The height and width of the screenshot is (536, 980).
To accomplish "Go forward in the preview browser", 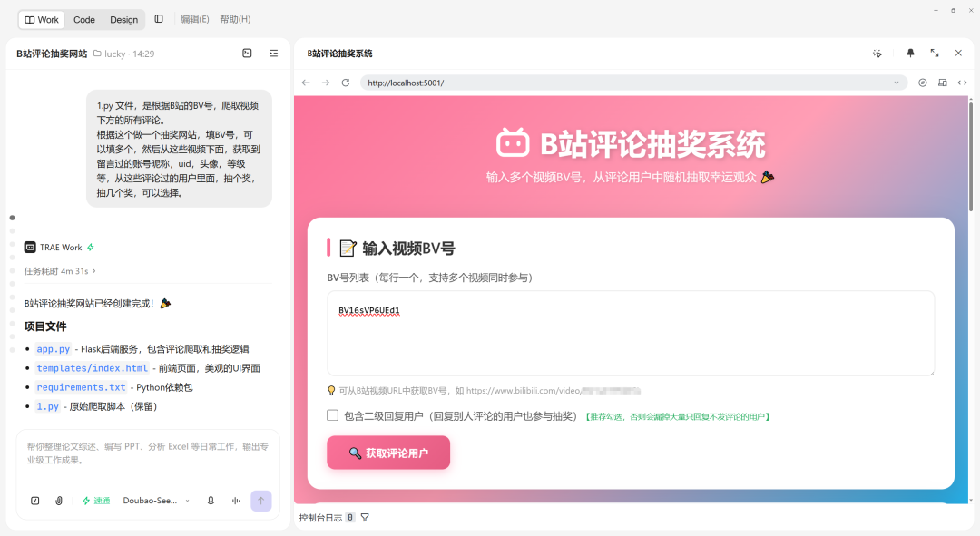I will point(326,83).
